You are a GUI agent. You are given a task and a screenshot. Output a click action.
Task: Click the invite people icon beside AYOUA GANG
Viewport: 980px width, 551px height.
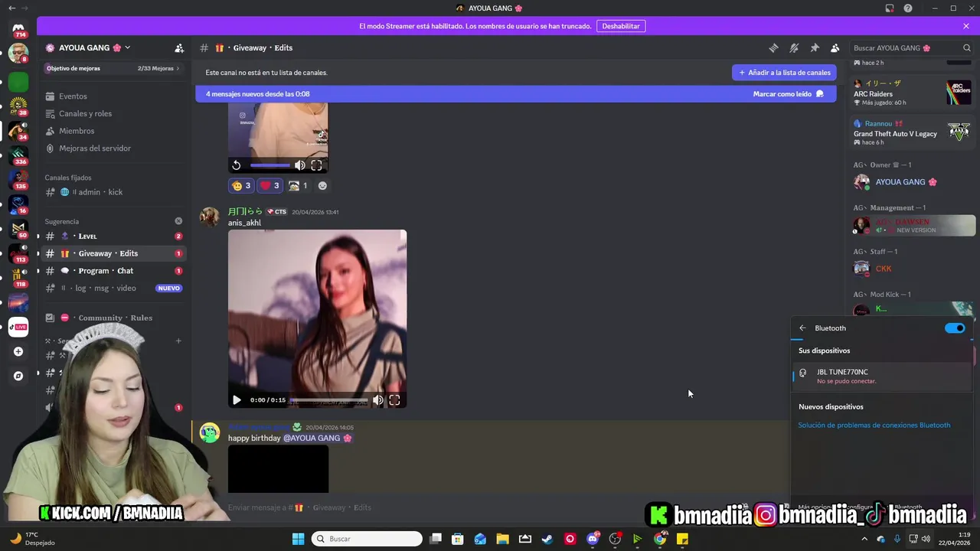click(179, 47)
